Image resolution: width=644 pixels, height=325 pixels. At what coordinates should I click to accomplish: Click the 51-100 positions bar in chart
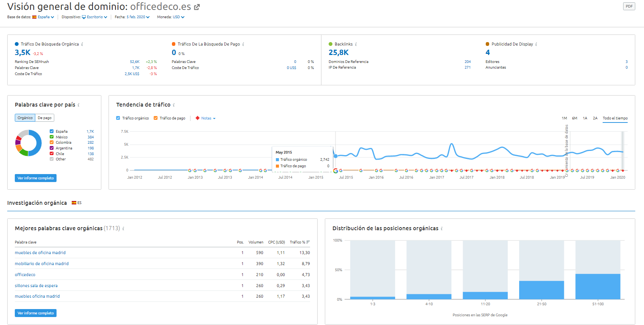(x=598, y=286)
